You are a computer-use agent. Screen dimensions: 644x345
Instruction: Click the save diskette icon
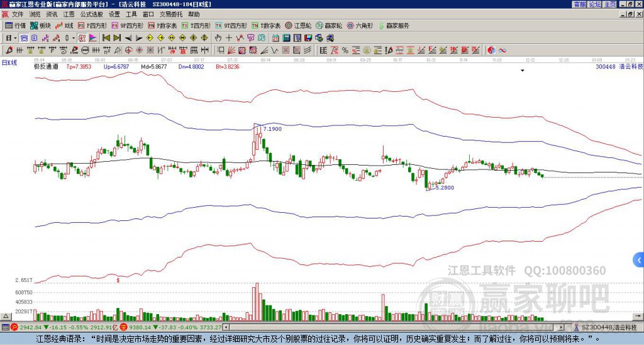[x=308, y=38]
